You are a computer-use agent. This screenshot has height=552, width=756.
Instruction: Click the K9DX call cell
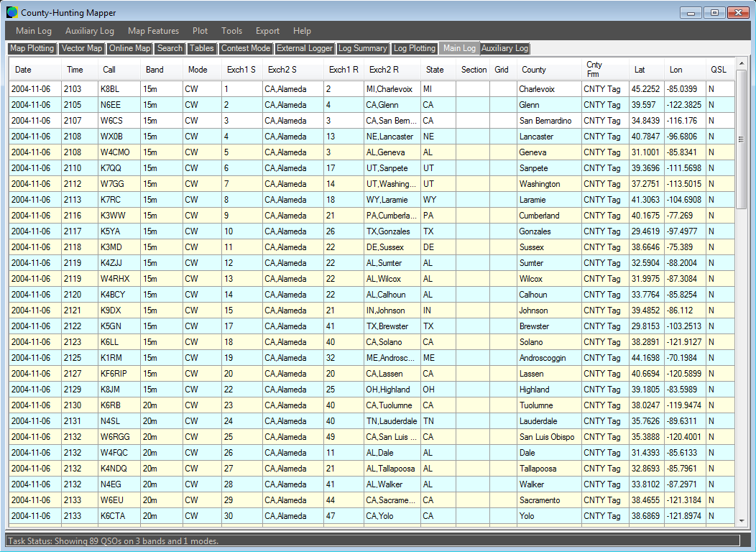click(x=119, y=310)
